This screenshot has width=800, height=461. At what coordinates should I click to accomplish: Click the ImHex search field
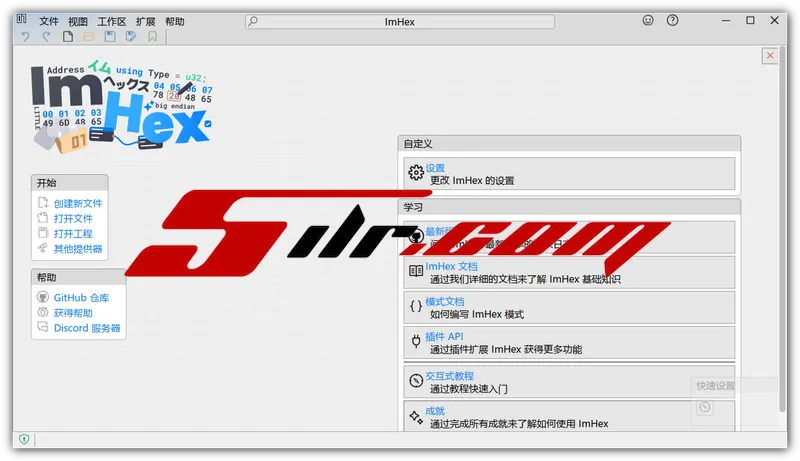tap(400, 21)
